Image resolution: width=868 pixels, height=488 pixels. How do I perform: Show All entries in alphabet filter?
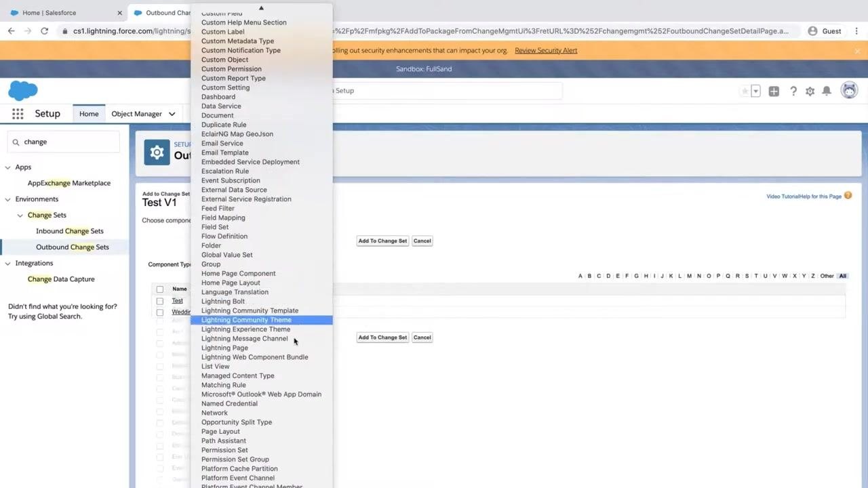coord(842,276)
